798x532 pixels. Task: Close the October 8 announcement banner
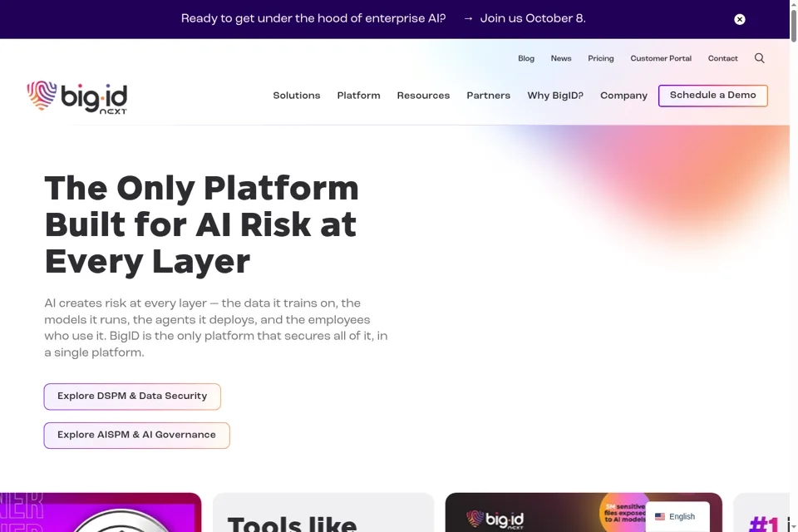[740, 19]
